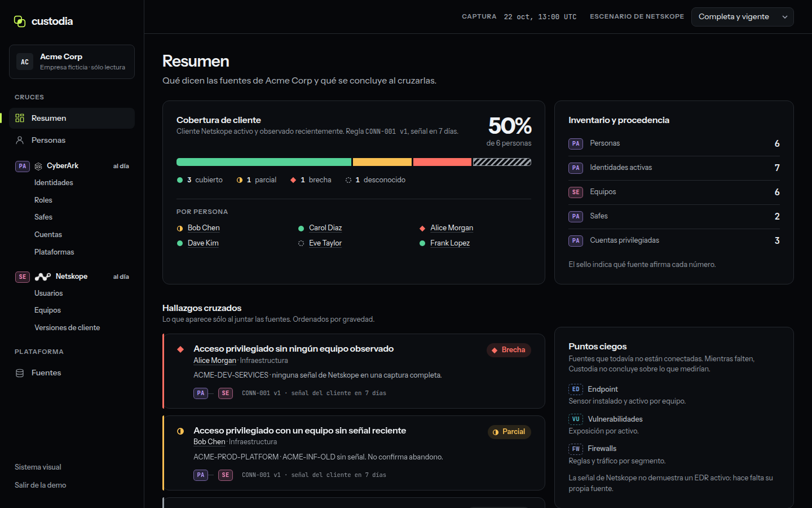Screen dimensions: 812x508
Task: Click the Brecha status badge
Action: click(x=509, y=350)
